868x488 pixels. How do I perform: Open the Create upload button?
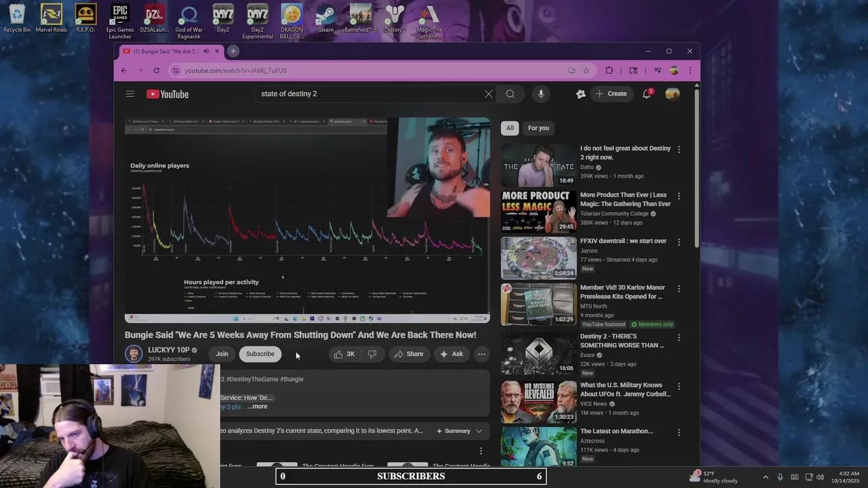pos(611,94)
